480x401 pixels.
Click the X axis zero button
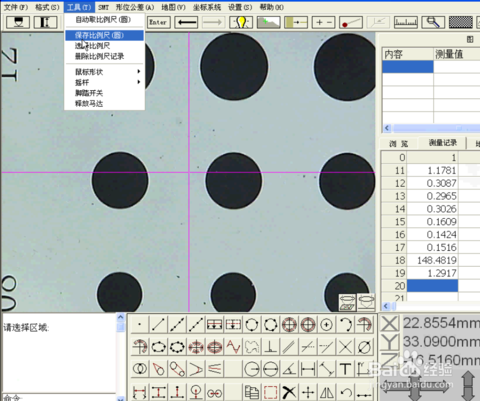[390, 323]
